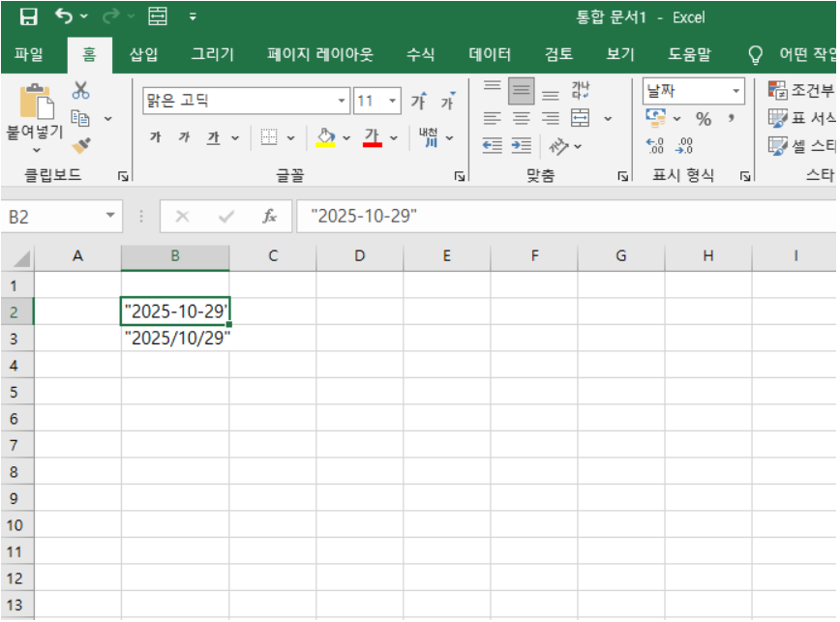Click the Cut scissors icon
Image resolution: width=840 pixels, height=622 pixels.
click(81, 90)
